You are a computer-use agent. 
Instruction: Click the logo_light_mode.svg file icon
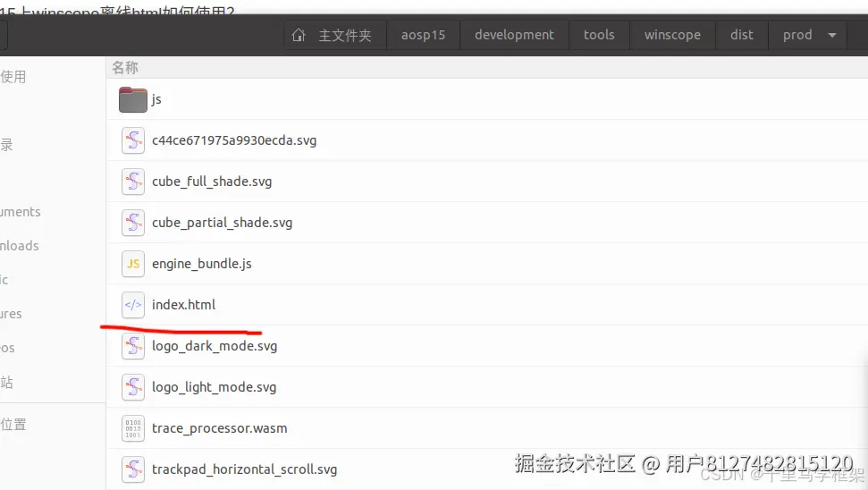(x=133, y=387)
